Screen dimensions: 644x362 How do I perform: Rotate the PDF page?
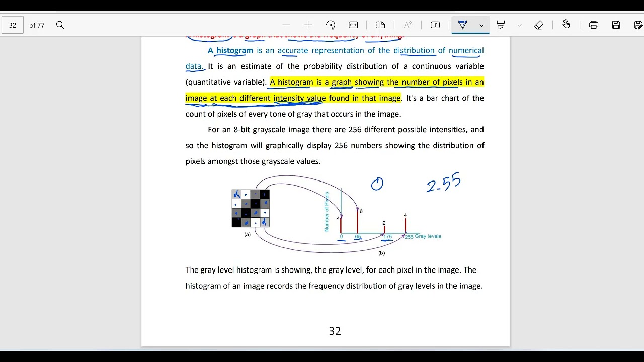tap(331, 25)
